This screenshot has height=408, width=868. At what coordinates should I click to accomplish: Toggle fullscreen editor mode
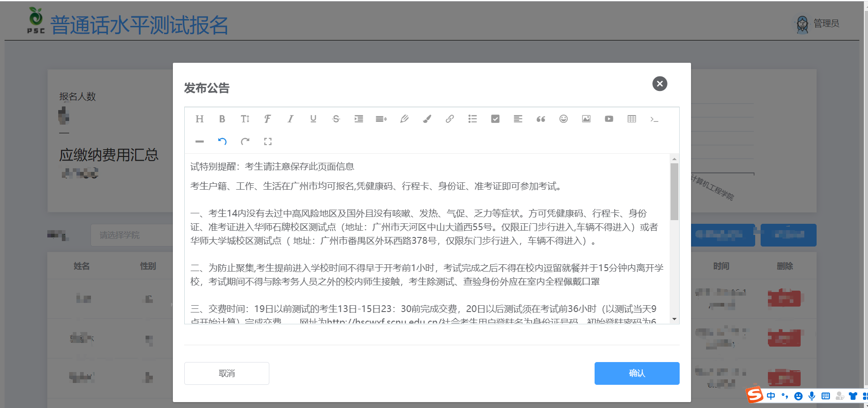267,141
